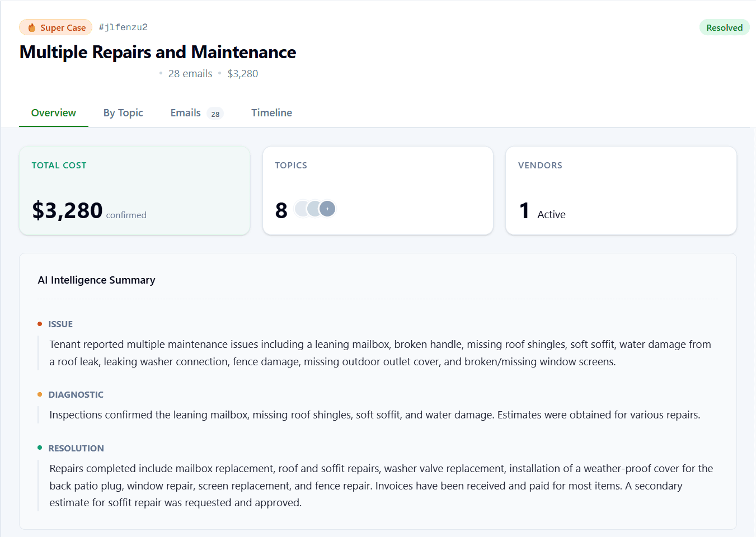Click the $3,280 amount under the title
The height and width of the screenshot is (537, 756).
pyautogui.click(x=243, y=74)
